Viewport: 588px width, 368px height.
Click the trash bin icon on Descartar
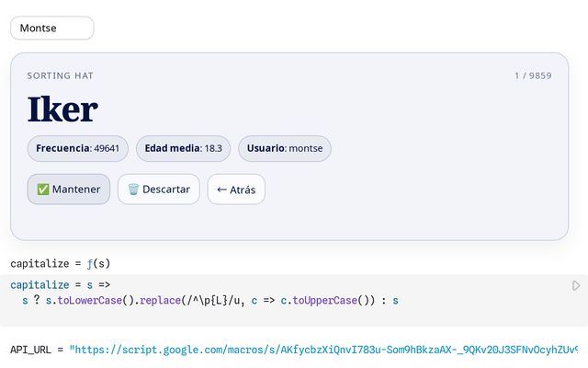[133, 190]
